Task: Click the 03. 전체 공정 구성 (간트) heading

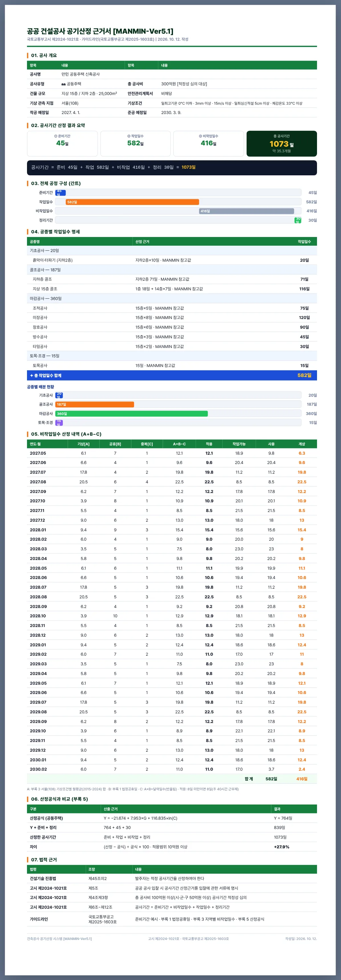Action: (56, 183)
